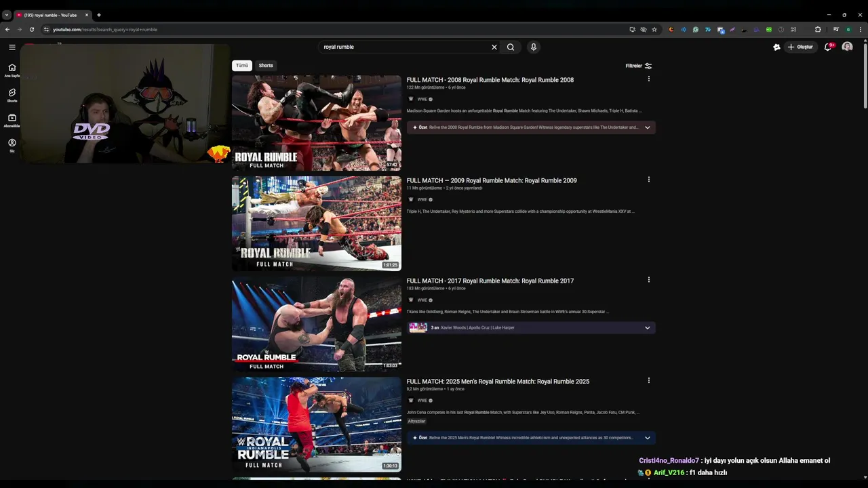868x488 pixels.
Task: Click the install app icon in address bar
Action: pyautogui.click(x=632, y=29)
